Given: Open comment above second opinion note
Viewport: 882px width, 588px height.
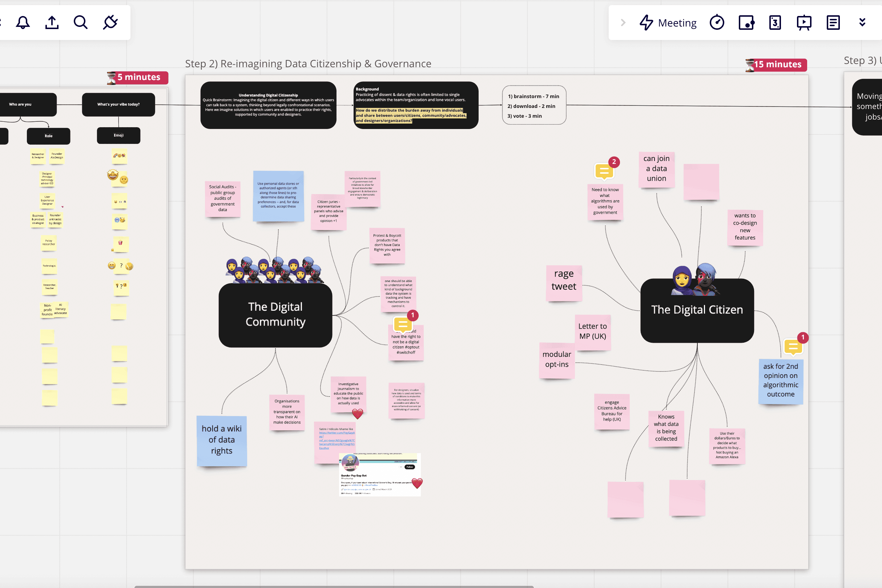Looking at the screenshot, I should (x=793, y=347).
